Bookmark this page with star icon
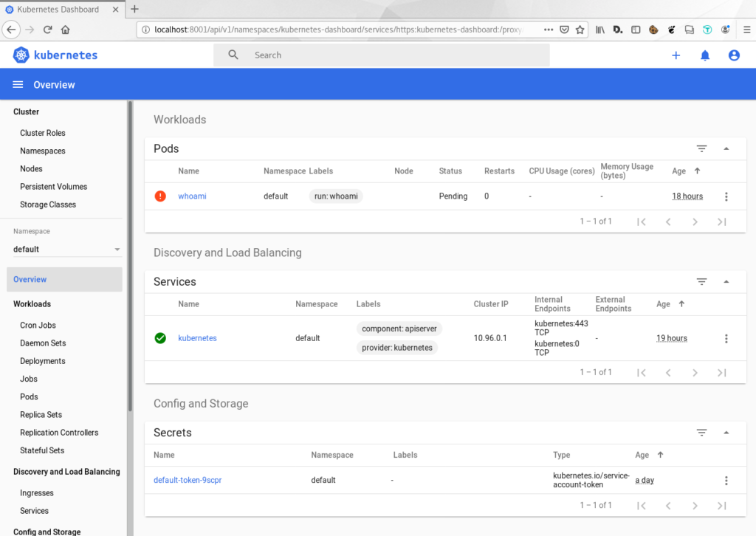 coord(580,30)
